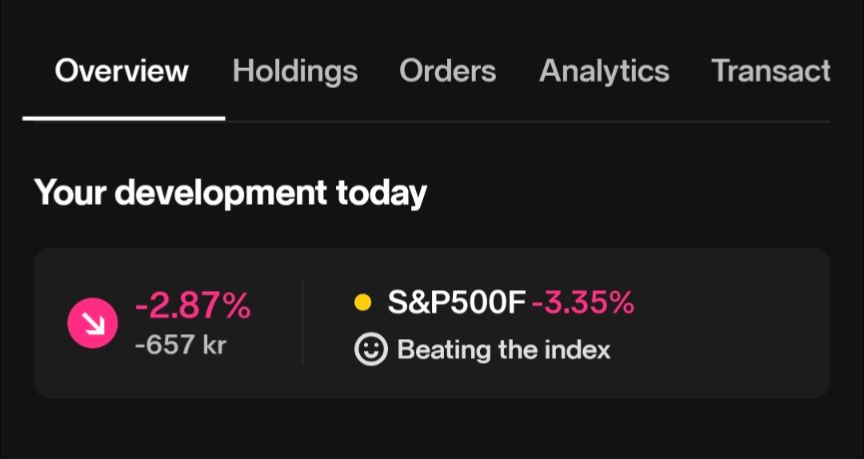Click the pink downward arrow icon
The width and height of the screenshot is (864, 459).
click(x=93, y=323)
